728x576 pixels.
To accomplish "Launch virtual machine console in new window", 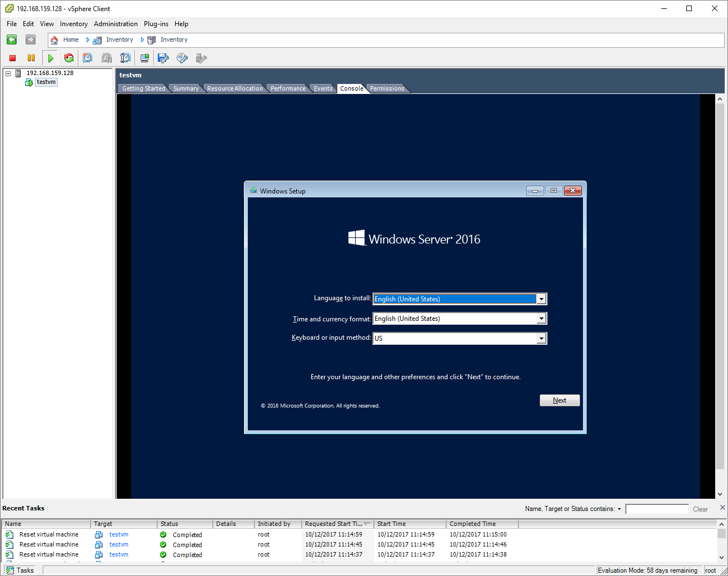I will coord(144,58).
